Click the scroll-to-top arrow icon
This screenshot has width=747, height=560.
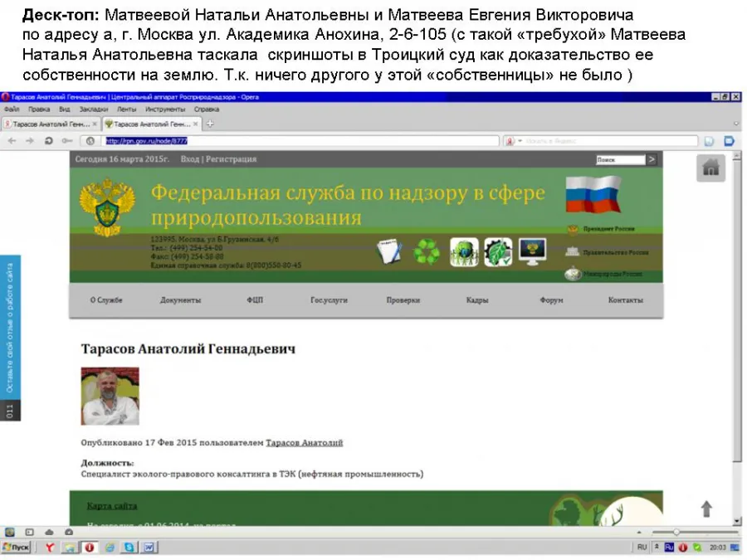click(x=706, y=509)
